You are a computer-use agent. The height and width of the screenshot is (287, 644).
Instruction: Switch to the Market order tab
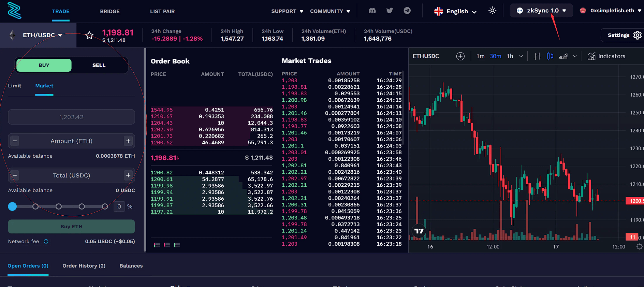tap(44, 86)
